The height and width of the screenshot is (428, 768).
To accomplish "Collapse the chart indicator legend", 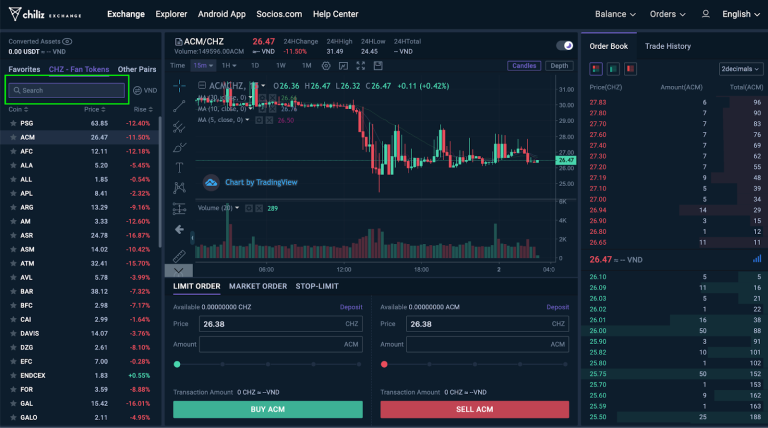I will click(x=201, y=86).
